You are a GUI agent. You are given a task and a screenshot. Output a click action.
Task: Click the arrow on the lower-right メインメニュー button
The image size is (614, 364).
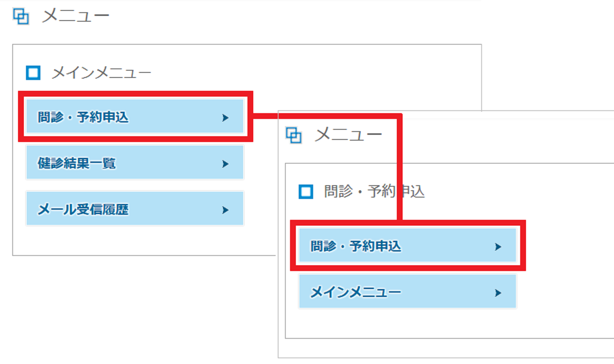coord(498,293)
